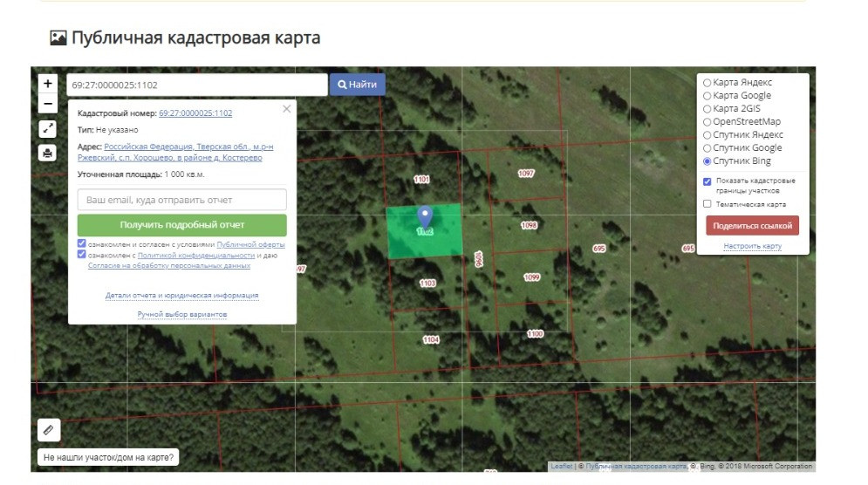This screenshot has width=868, height=485.
Task: Select parcel labeled 1104 on map
Action: coord(431,340)
